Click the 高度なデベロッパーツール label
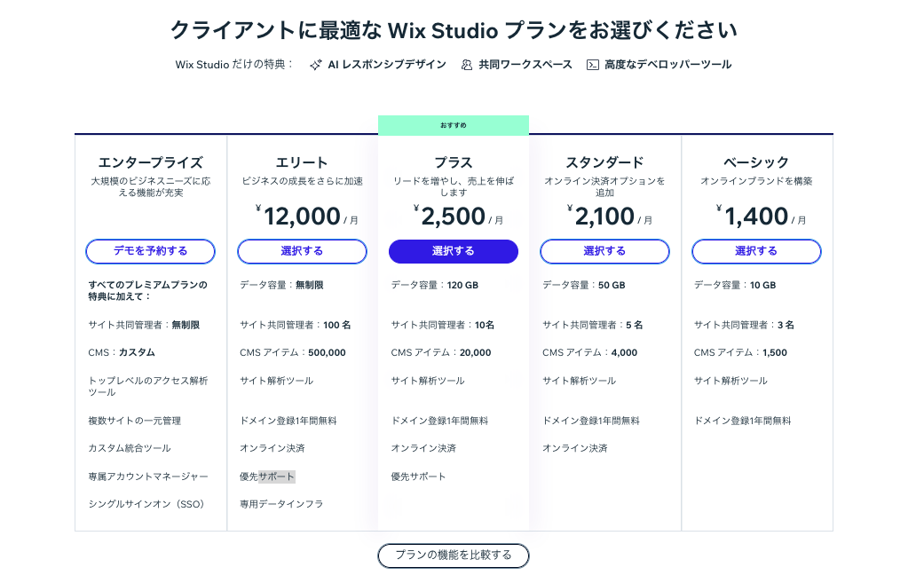924x583 pixels. point(667,65)
